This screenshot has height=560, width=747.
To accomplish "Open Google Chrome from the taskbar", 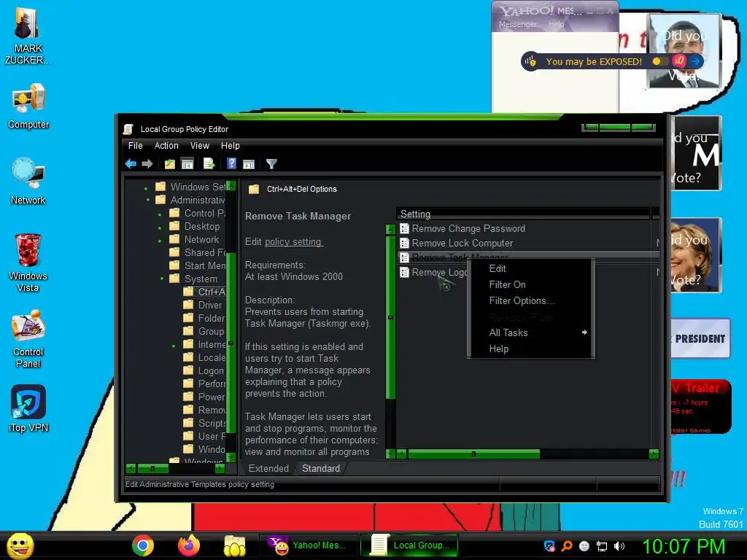I will (143, 545).
